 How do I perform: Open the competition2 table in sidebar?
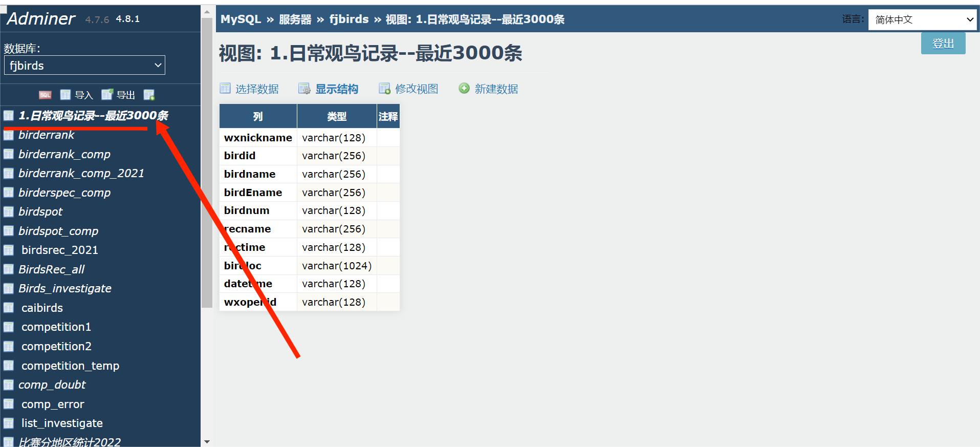[x=56, y=347]
